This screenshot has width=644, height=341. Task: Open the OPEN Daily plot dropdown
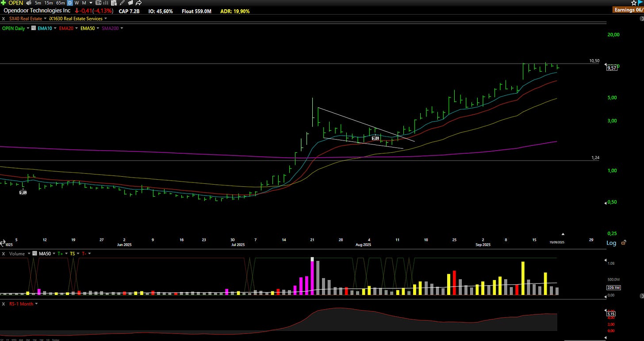click(x=28, y=28)
